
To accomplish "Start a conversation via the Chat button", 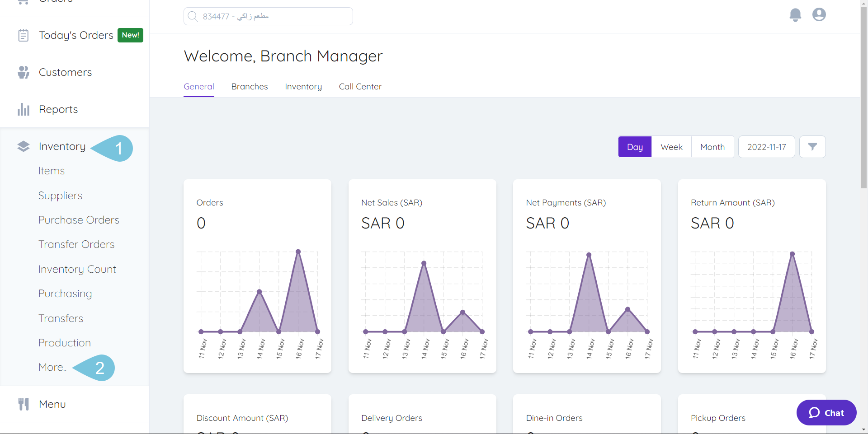I will 826,412.
